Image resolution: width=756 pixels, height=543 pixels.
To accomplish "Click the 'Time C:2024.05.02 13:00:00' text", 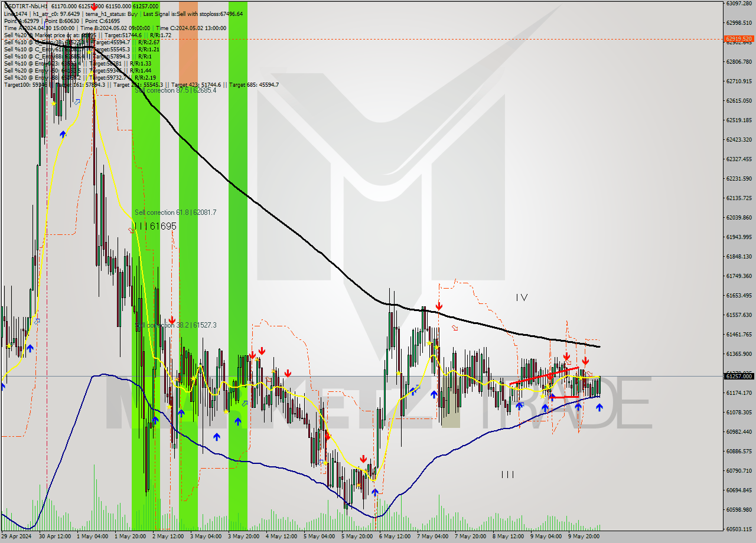I will (192, 28).
